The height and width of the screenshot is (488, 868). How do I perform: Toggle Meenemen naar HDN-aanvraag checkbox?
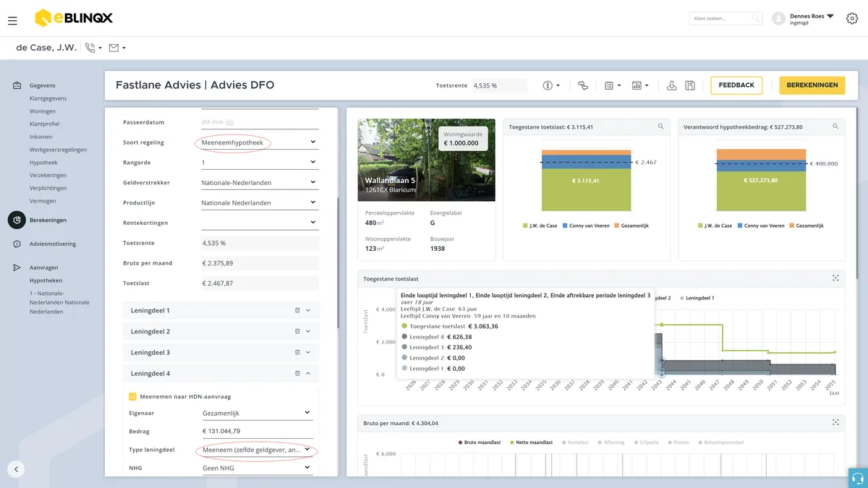pyautogui.click(x=132, y=396)
